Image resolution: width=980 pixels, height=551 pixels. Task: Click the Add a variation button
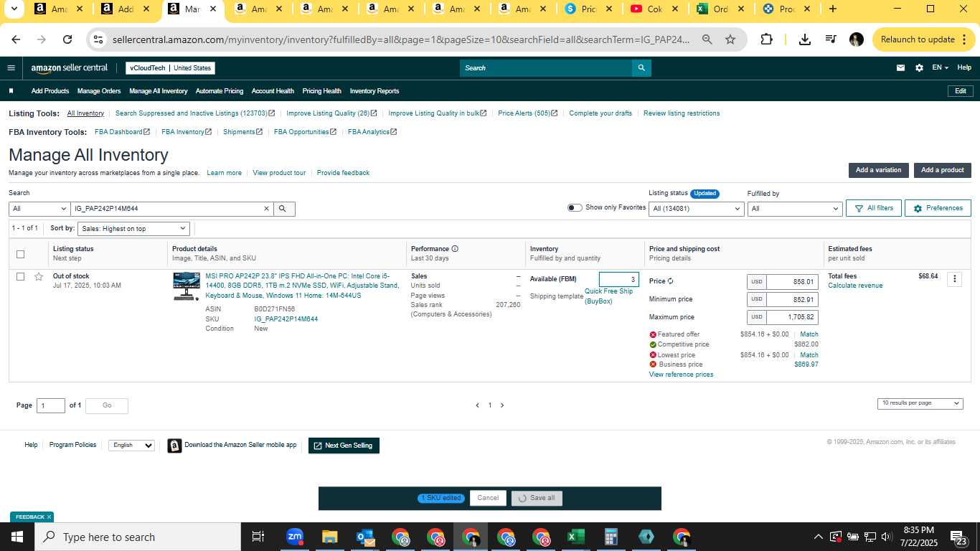tap(878, 170)
